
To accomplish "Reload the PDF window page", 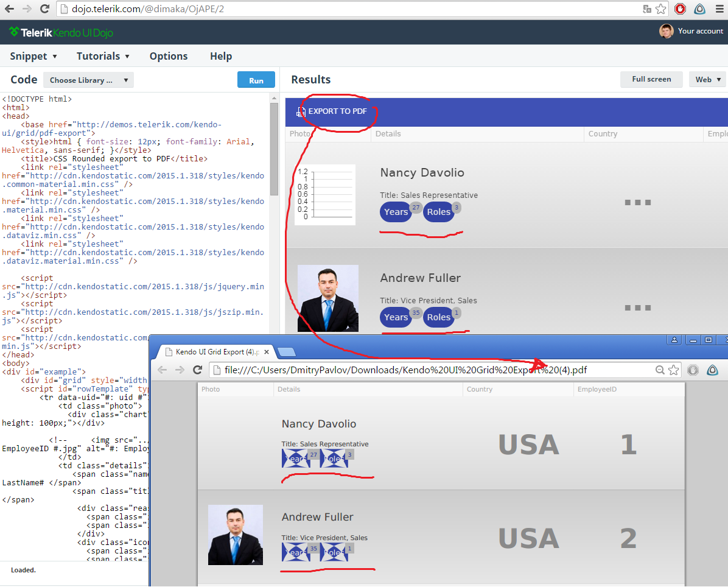I will (x=198, y=370).
